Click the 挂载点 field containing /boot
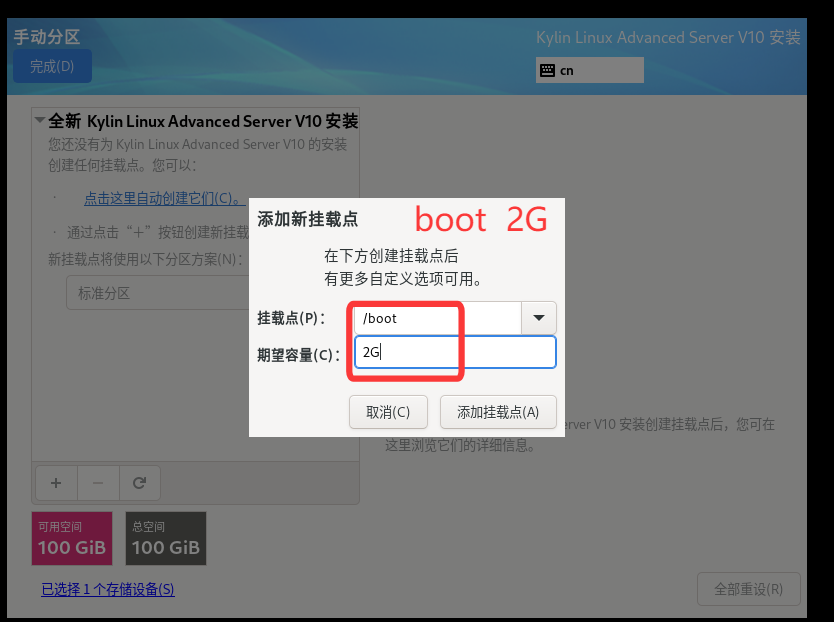The width and height of the screenshot is (834, 622). click(438, 318)
